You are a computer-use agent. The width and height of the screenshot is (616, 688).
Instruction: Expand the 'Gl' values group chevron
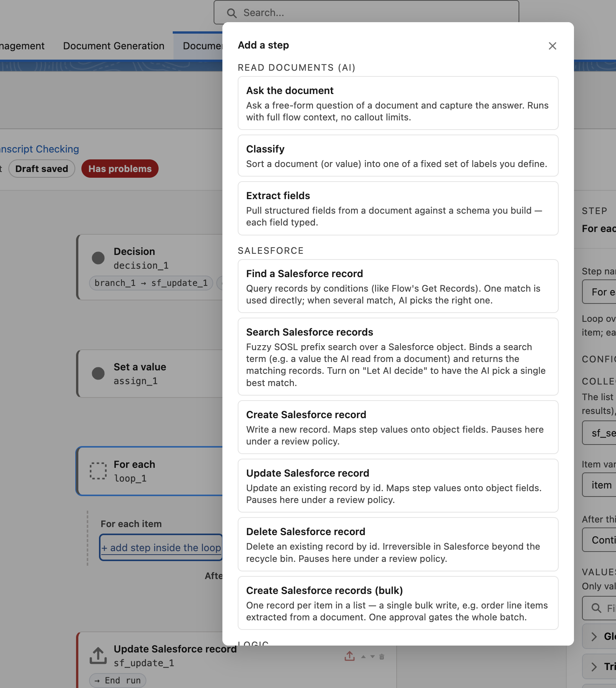[594, 636]
